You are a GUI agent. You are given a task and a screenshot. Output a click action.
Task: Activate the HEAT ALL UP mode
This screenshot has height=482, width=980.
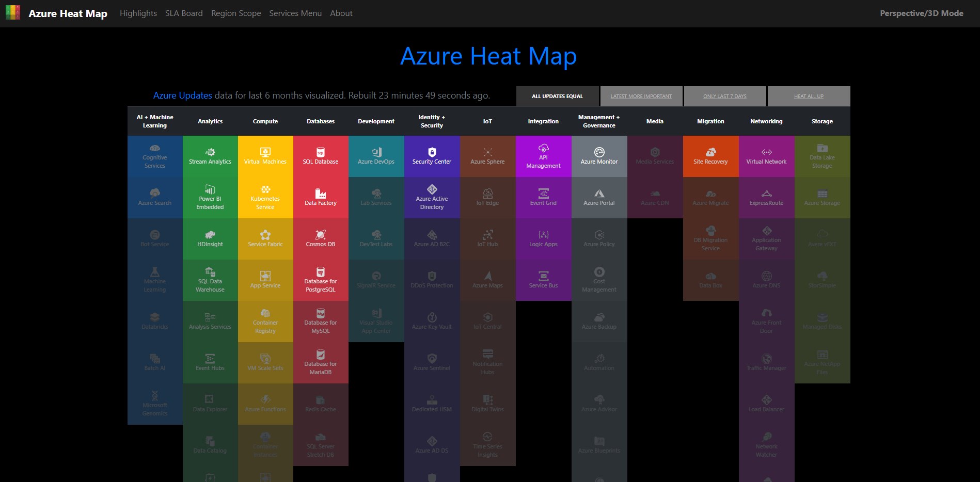pos(809,96)
